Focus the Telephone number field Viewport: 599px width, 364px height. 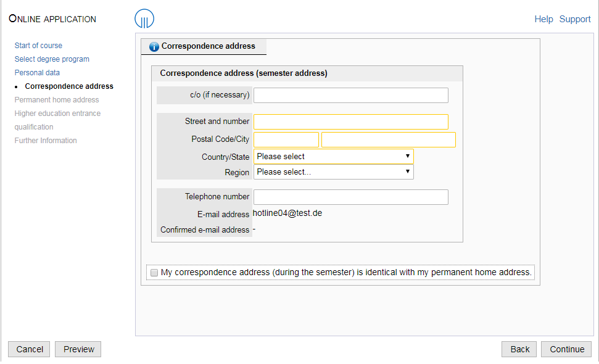tap(350, 197)
